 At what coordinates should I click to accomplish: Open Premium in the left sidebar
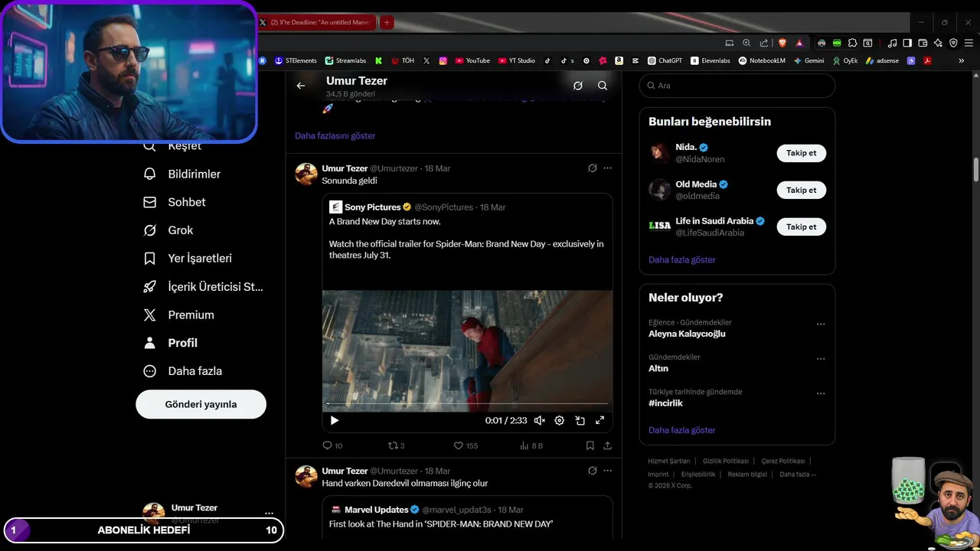coord(179,315)
